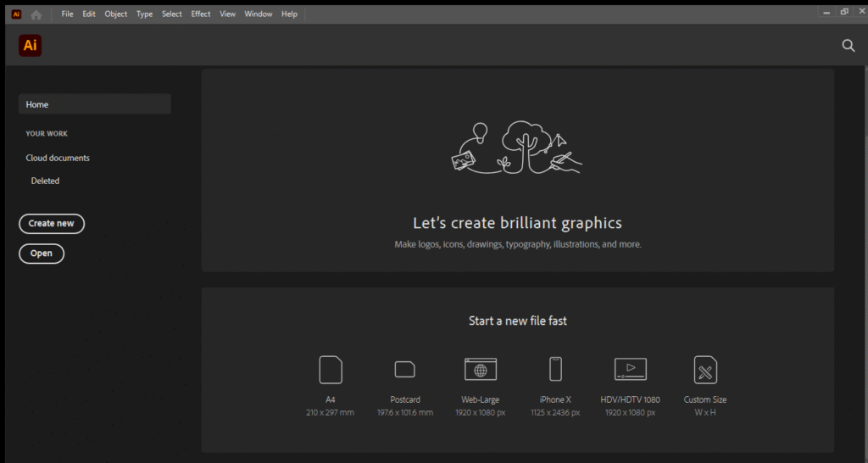The width and height of the screenshot is (868, 463).
Task: Open the Object menu
Action: [116, 14]
